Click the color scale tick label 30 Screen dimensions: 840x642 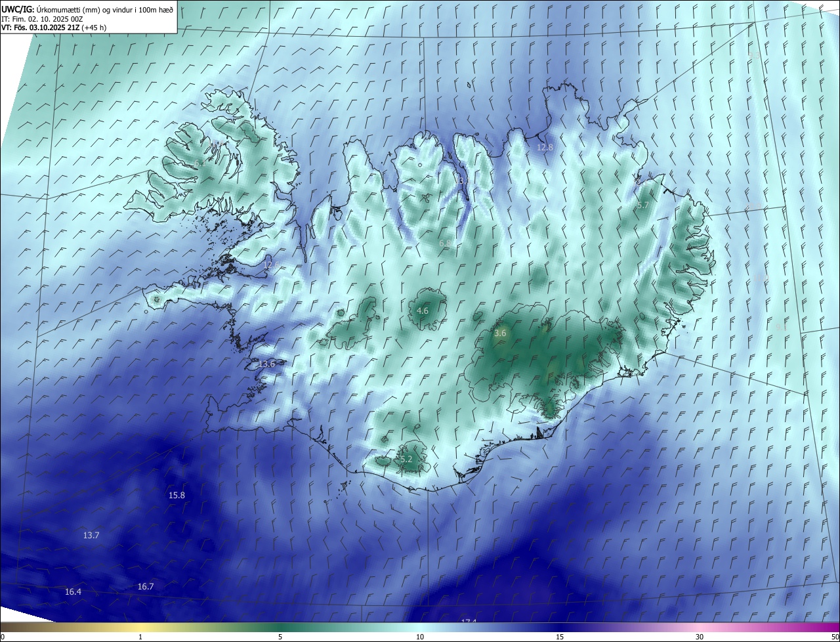tap(700, 637)
